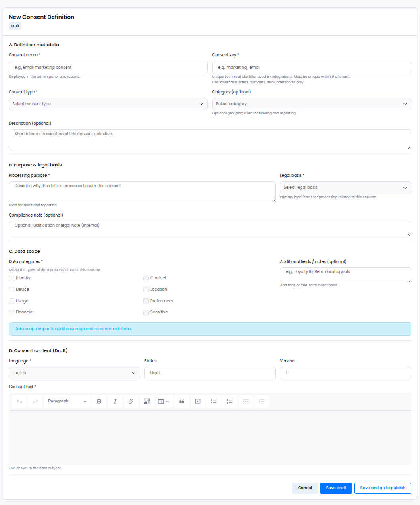
Task: Start a numbered list in the editor
Action: (229, 401)
